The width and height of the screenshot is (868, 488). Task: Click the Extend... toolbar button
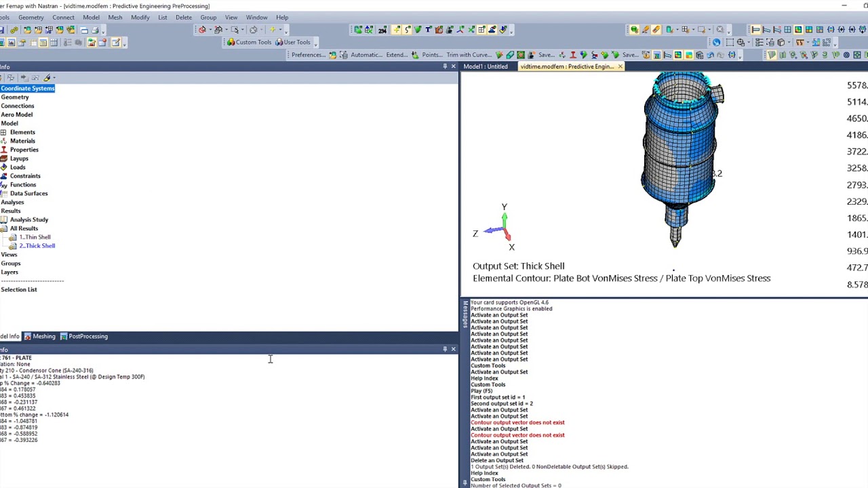click(397, 55)
